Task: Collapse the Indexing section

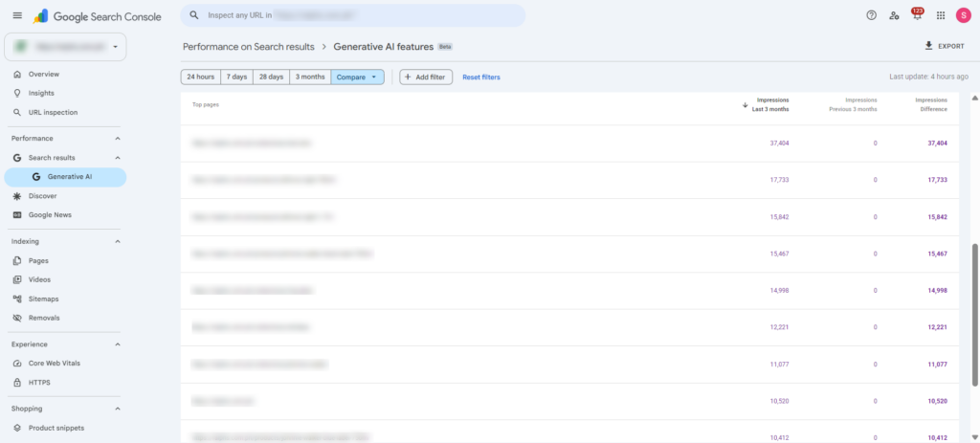Action: (118, 241)
